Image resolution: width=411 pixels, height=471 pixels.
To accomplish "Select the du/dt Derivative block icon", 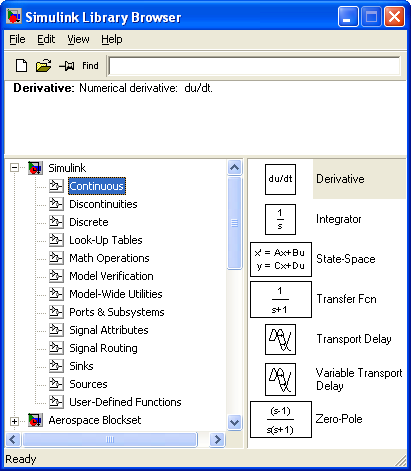I will (280, 179).
